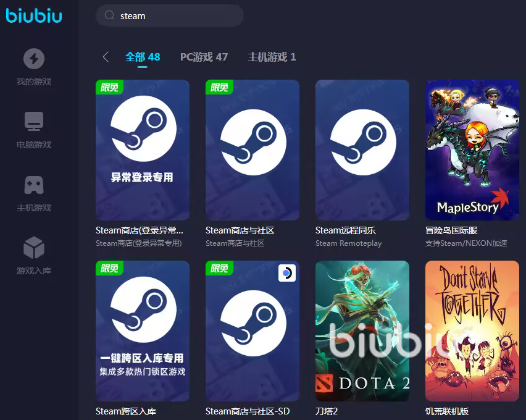526x420 pixels.
Task: Open the Don't Starve Together cover
Action: [x=472, y=331]
